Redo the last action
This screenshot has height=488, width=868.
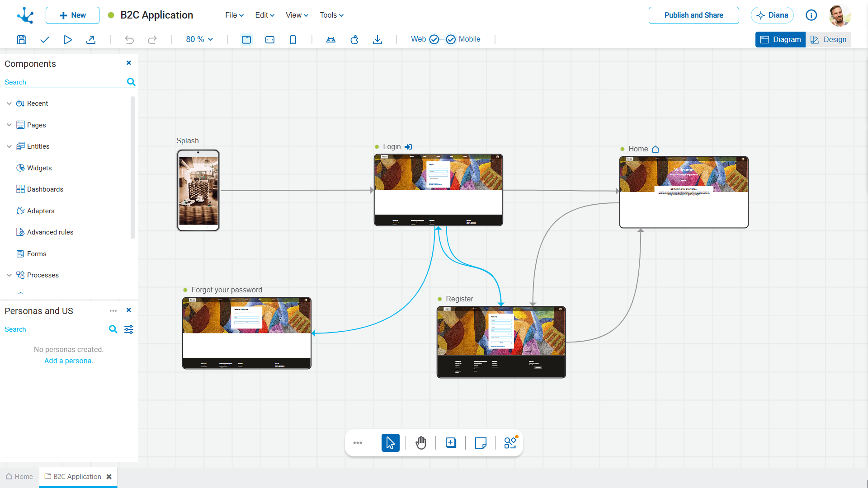[x=152, y=40]
